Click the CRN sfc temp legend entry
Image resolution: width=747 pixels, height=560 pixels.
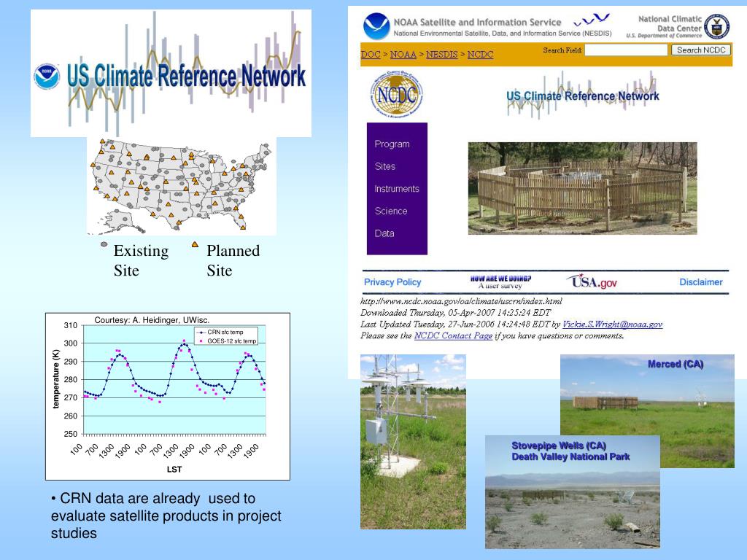coord(222,332)
